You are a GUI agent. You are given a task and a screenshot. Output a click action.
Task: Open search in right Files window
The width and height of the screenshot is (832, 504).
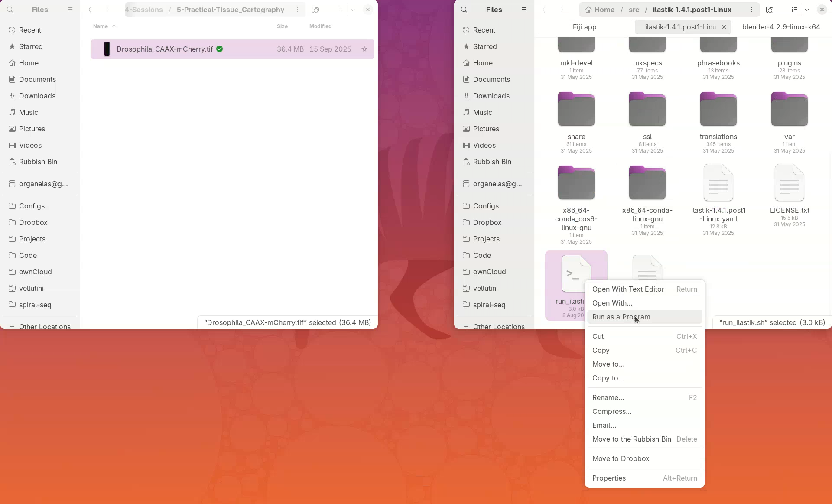pos(464,10)
